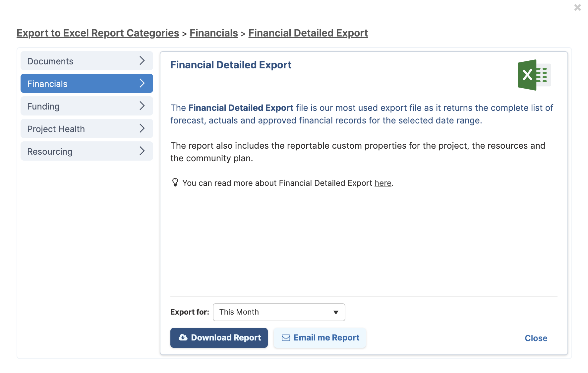Click the cloud download icon
The height and width of the screenshot is (373, 588).
[x=183, y=337]
